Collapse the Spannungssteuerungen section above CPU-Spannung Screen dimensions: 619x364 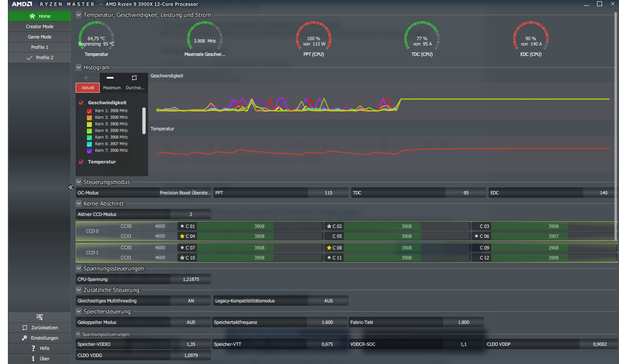click(x=79, y=268)
